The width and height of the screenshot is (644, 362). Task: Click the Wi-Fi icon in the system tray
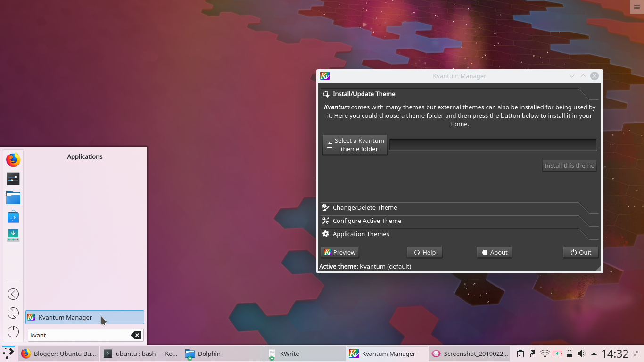(x=545, y=353)
